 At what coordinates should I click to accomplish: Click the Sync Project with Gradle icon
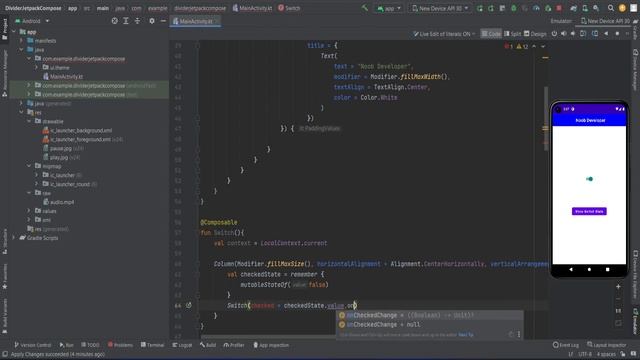(573, 8)
